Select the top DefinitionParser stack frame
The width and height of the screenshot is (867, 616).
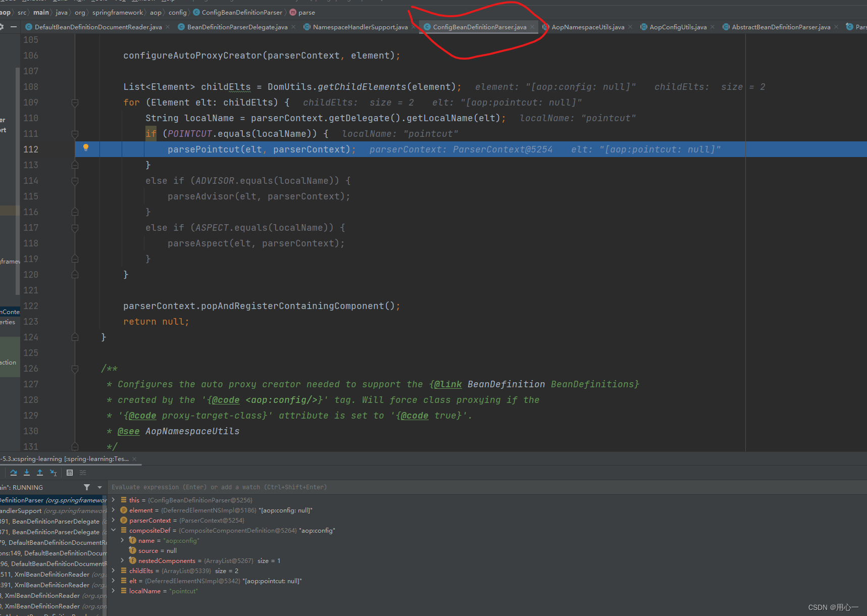coord(53,500)
